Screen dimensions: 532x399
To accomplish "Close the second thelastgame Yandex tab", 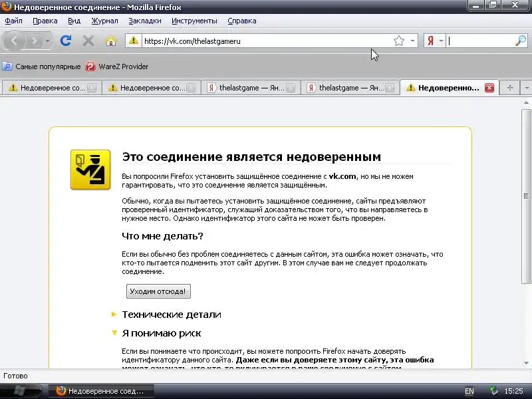I will [x=390, y=88].
